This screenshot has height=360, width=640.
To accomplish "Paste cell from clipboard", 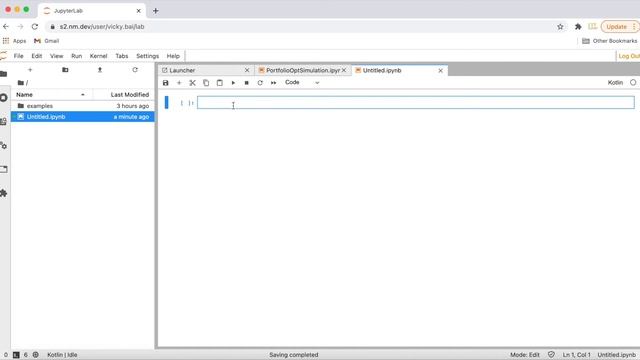I will pos(220,83).
